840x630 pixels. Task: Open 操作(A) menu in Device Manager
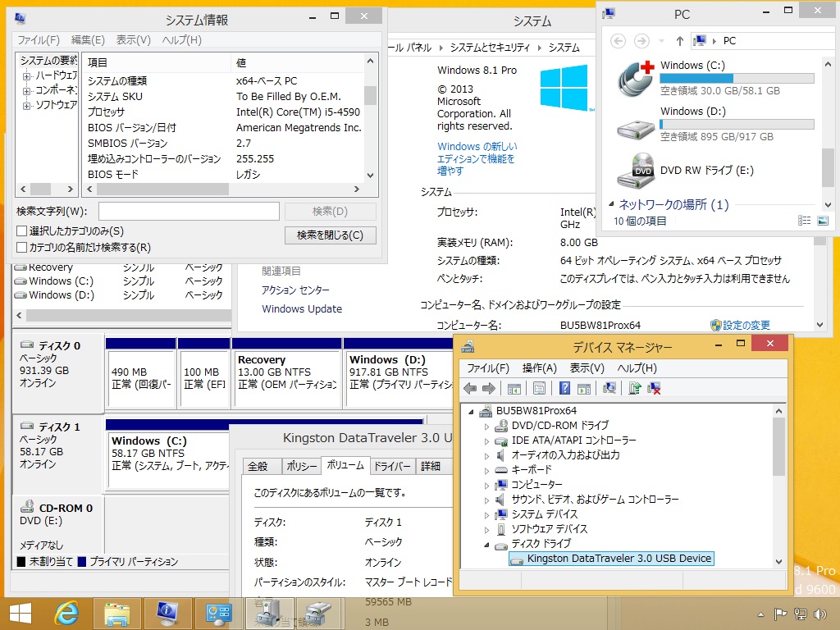[539, 368]
